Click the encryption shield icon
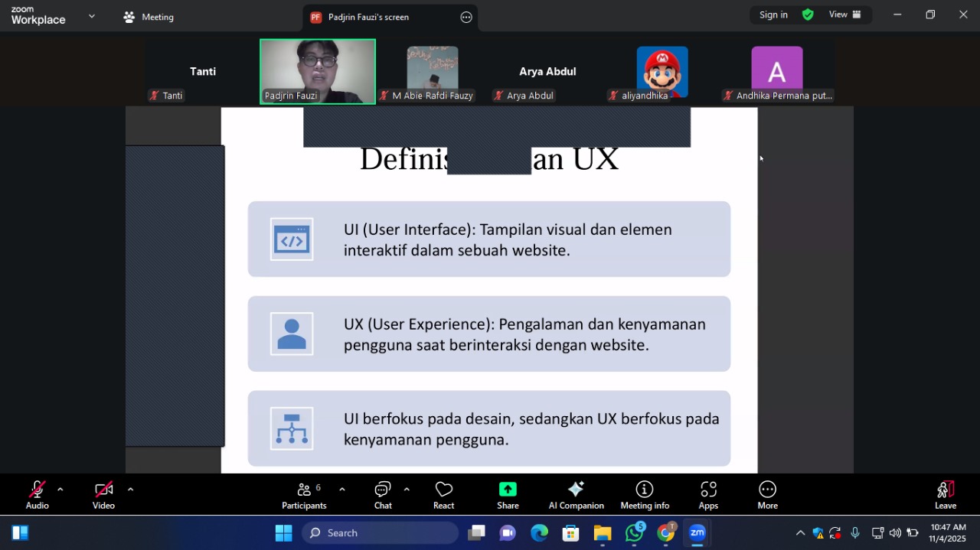Image resolution: width=980 pixels, height=550 pixels. pos(808,15)
